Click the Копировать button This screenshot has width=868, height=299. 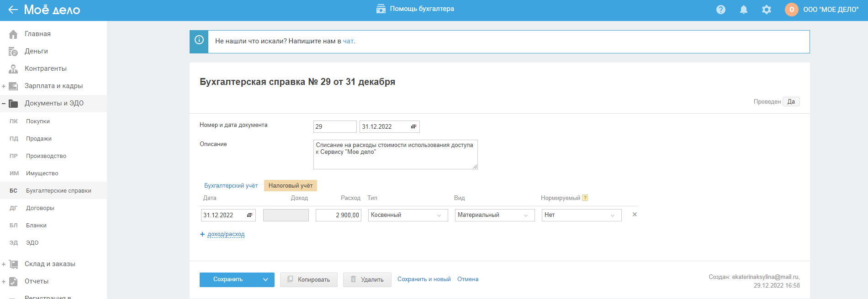[x=309, y=280]
